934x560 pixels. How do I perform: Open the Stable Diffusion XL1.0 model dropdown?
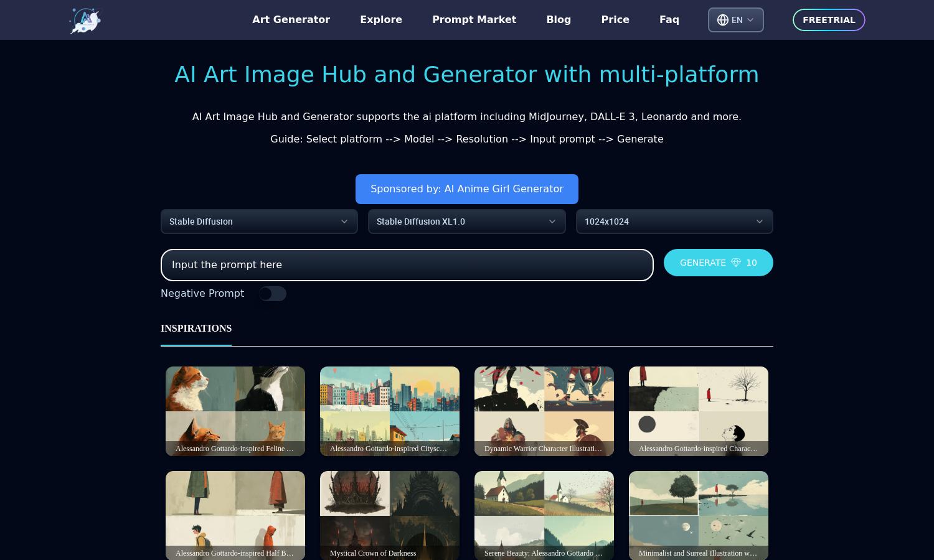click(x=467, y=222)
